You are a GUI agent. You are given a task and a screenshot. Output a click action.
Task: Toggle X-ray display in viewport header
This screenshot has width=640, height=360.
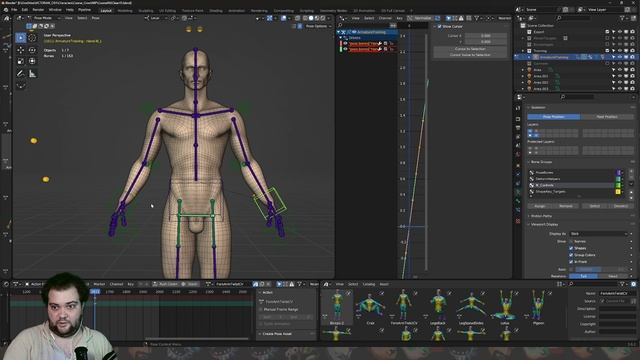(298, 18)
